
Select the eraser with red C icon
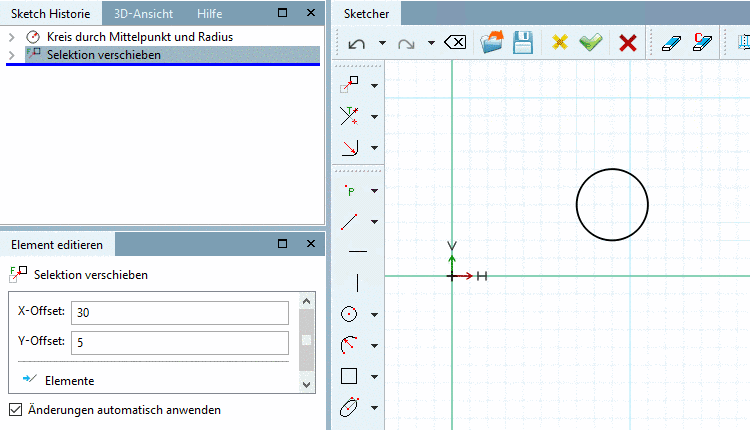coord(703,42)
